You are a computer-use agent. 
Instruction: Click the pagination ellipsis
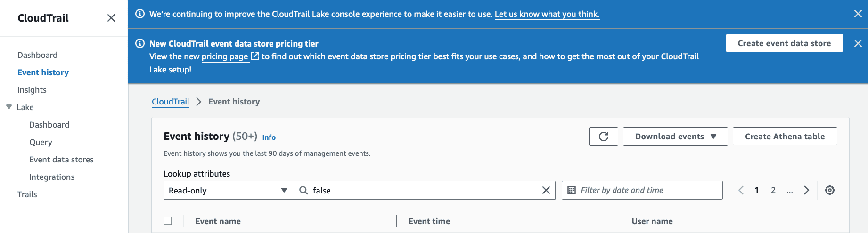pos(790,191)
